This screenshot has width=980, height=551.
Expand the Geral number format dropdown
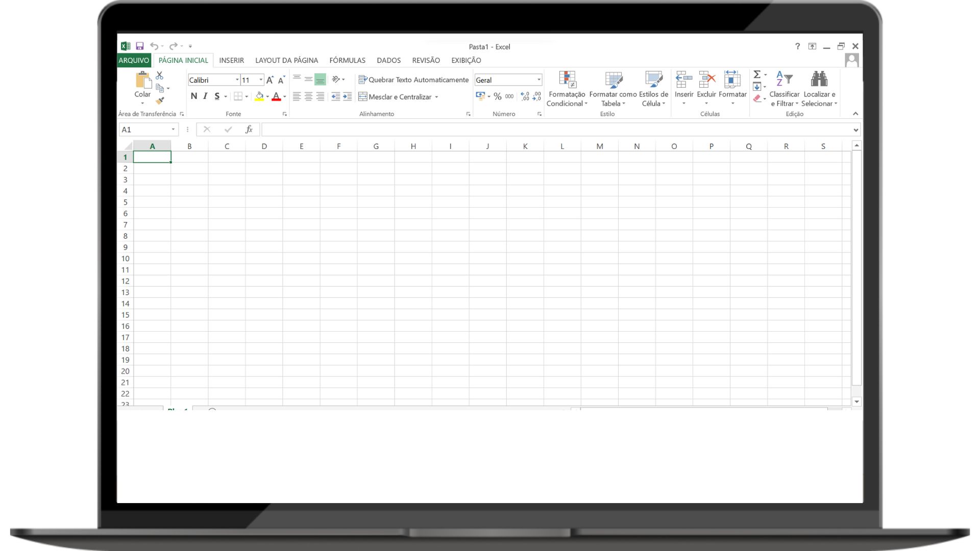(x=538, y=80)
